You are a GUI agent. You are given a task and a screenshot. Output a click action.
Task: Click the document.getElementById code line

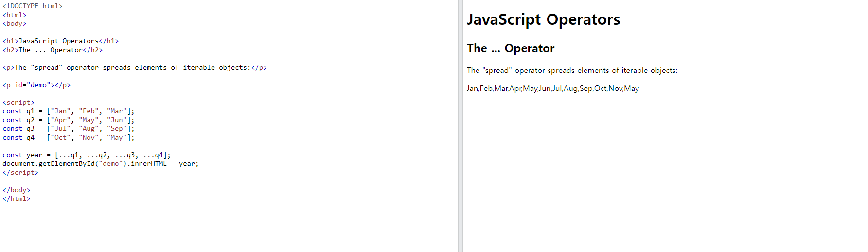tap(101, 164)
